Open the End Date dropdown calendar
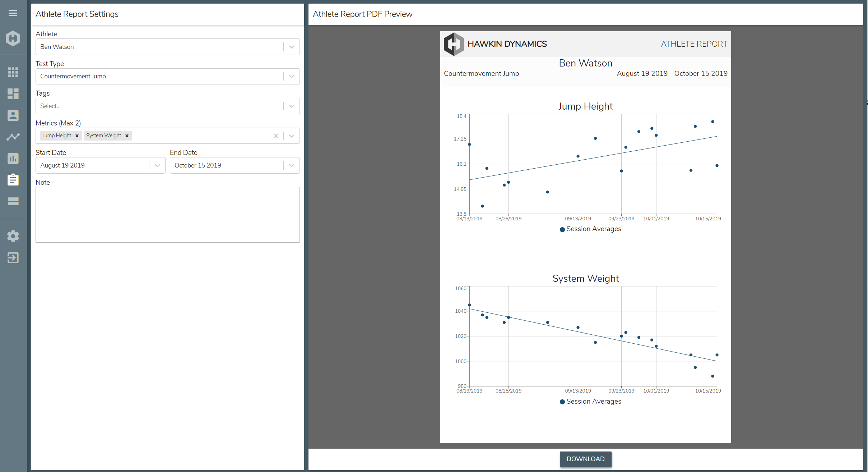Viewport: 868px width, 472px height. (x=292, y=165)
